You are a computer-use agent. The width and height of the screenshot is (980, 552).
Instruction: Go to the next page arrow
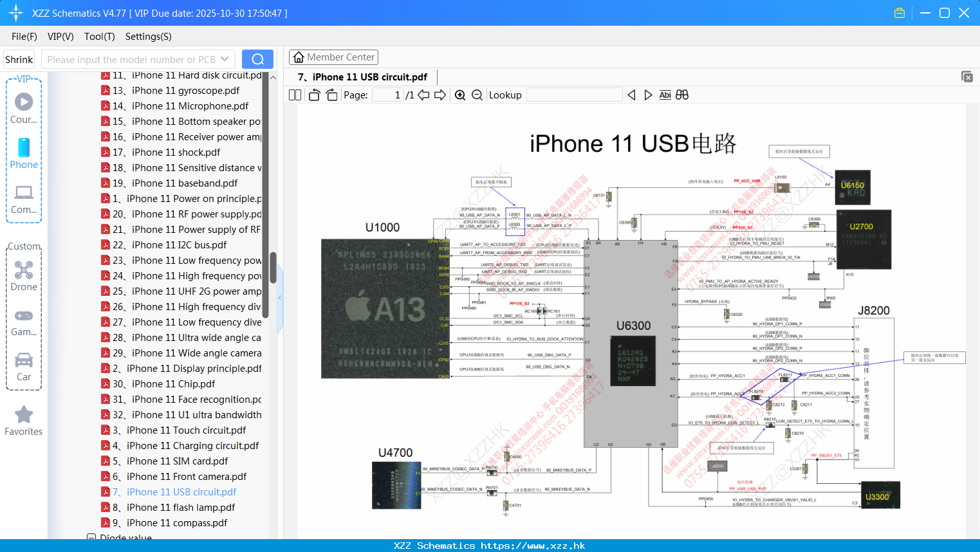pos(440,95)
